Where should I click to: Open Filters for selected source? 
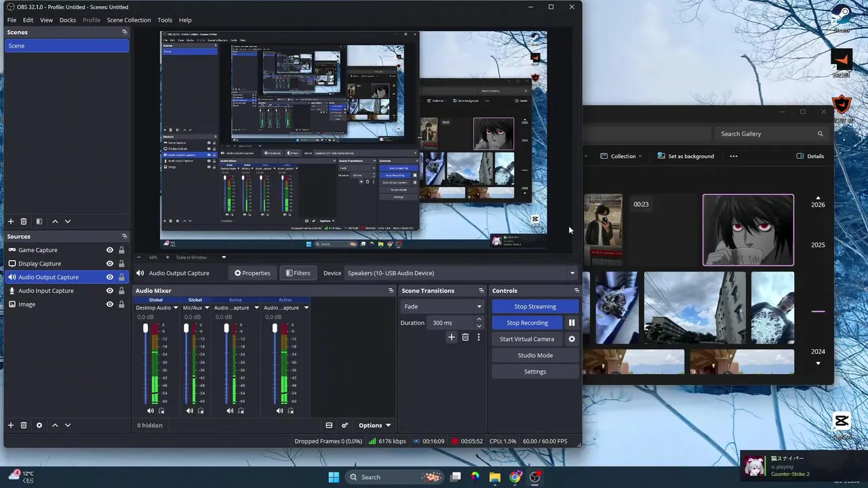tap(298, 273)
